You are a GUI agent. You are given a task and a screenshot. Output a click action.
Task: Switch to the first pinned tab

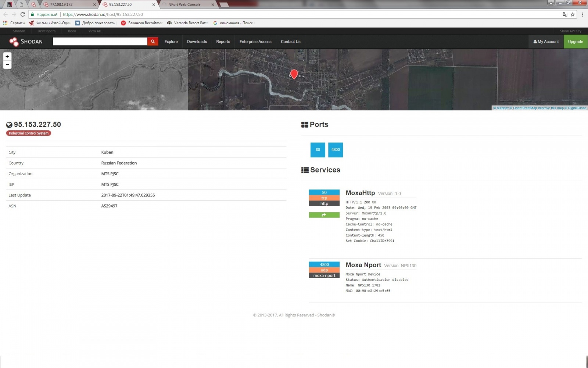(x=10, y=5)
